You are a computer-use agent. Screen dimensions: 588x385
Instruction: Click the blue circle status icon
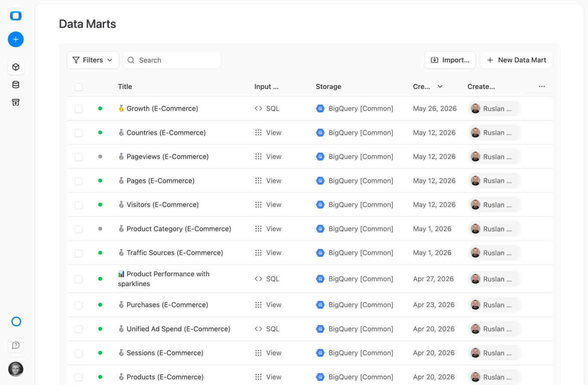pos(16,321)
